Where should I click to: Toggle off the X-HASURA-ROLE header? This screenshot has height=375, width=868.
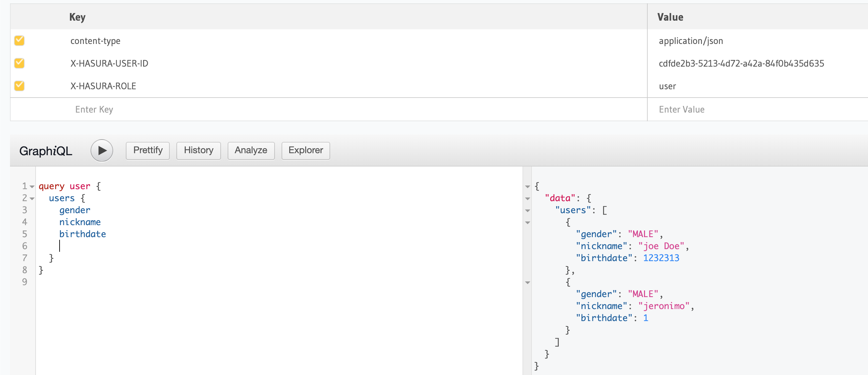19,86
